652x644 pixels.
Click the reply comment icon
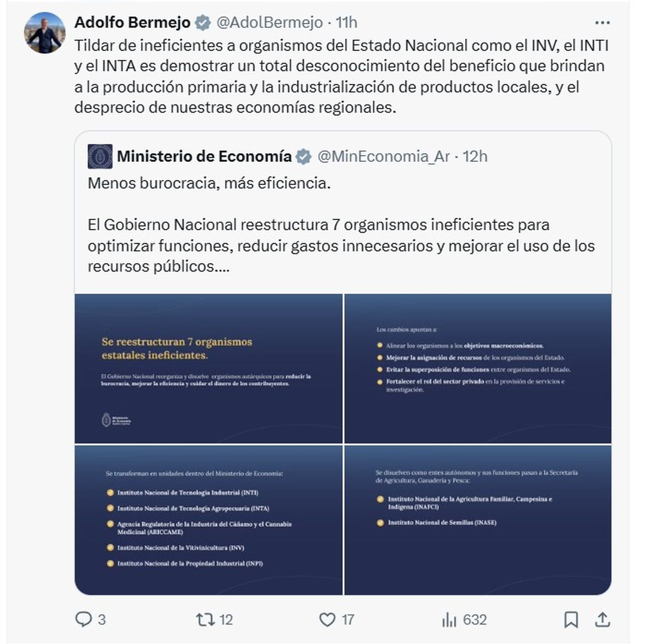(83, 619)
